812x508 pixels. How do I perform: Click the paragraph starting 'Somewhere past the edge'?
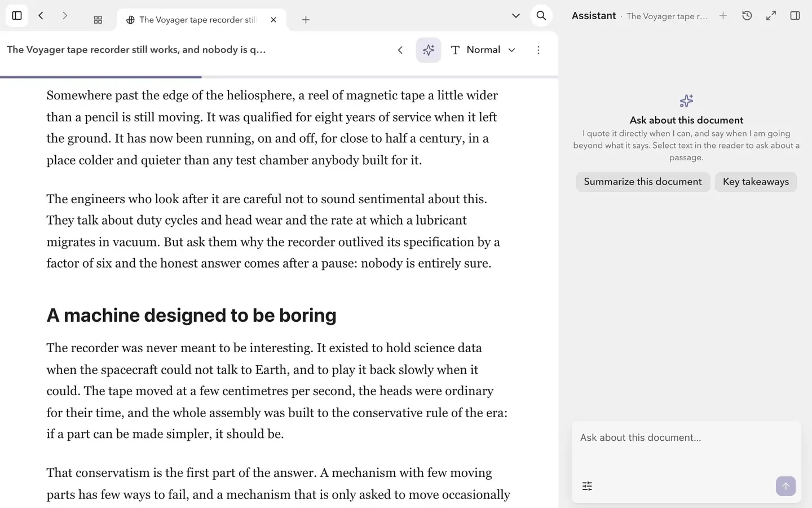tap(272, 128)
